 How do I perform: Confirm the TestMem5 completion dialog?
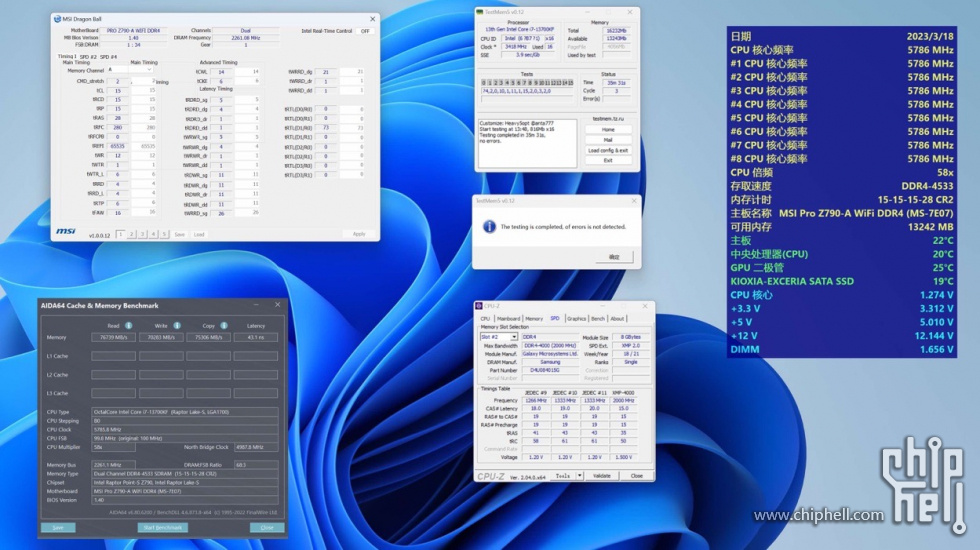[x=614, y=257]
